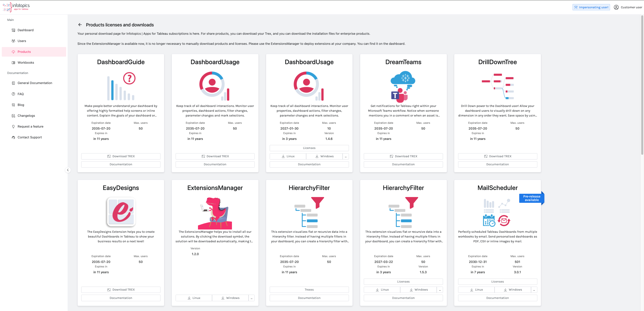Open EasyDesigns Documentation
Viewport: 644px width, 311px height.
[x=121, y=298]
